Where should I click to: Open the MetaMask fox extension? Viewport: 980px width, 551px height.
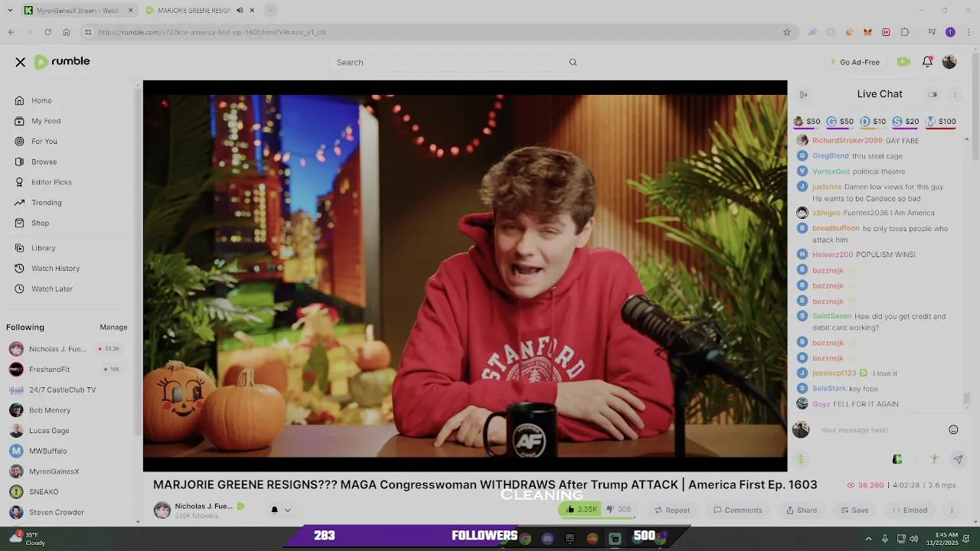[x=867, y=32]
